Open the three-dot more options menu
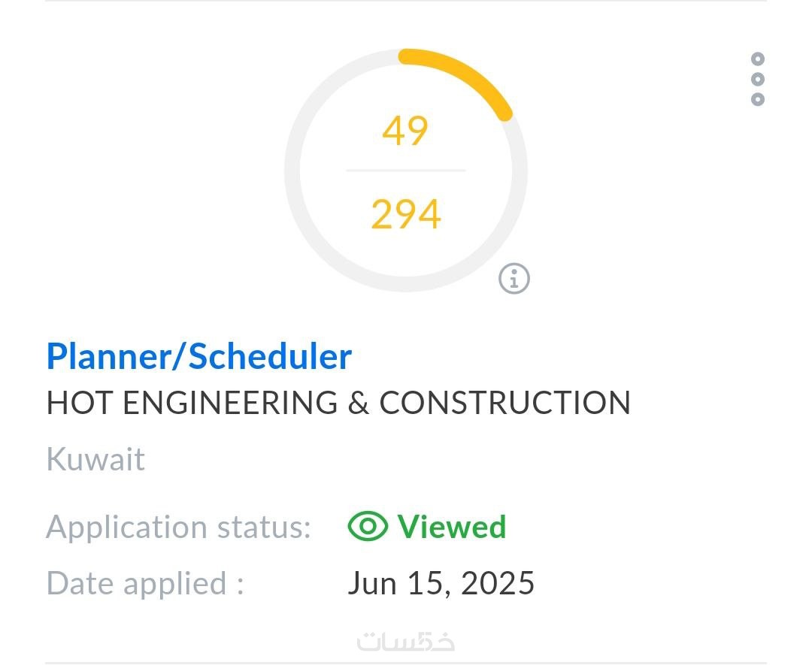Screen dimensions: 812x665 tap(757, 79)
